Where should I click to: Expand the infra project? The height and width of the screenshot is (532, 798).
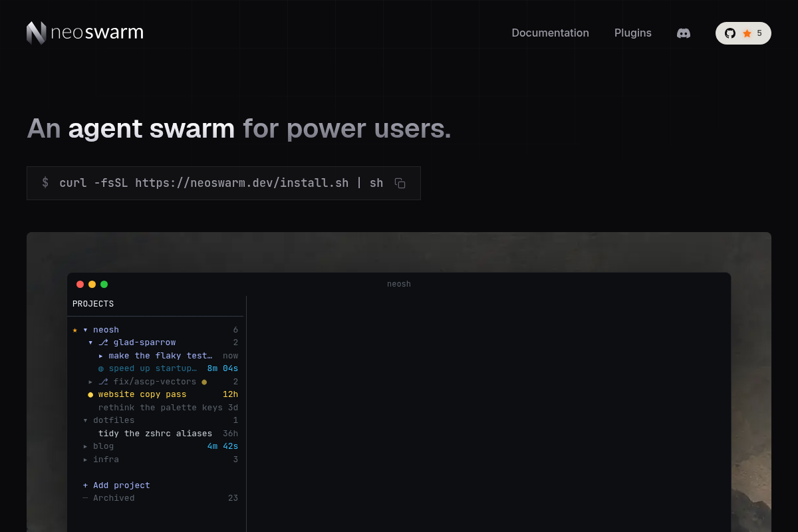coord(86,460)
